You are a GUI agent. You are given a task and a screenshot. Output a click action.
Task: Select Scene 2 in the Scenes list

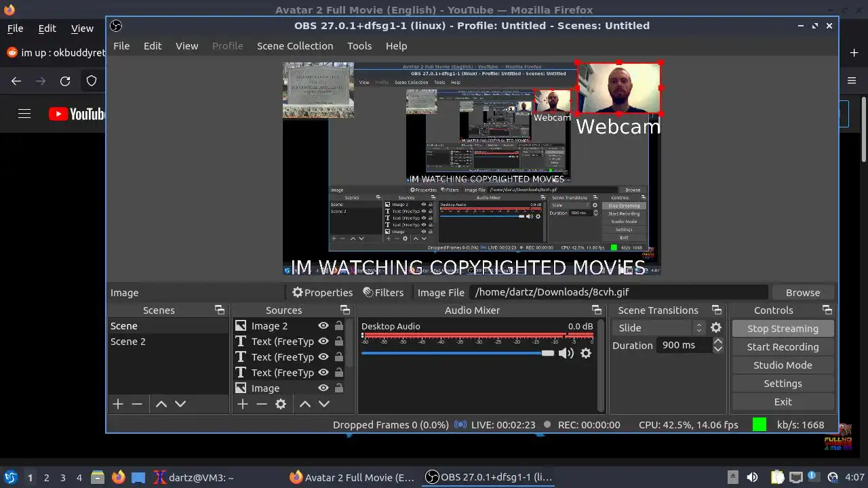(168, 342)
